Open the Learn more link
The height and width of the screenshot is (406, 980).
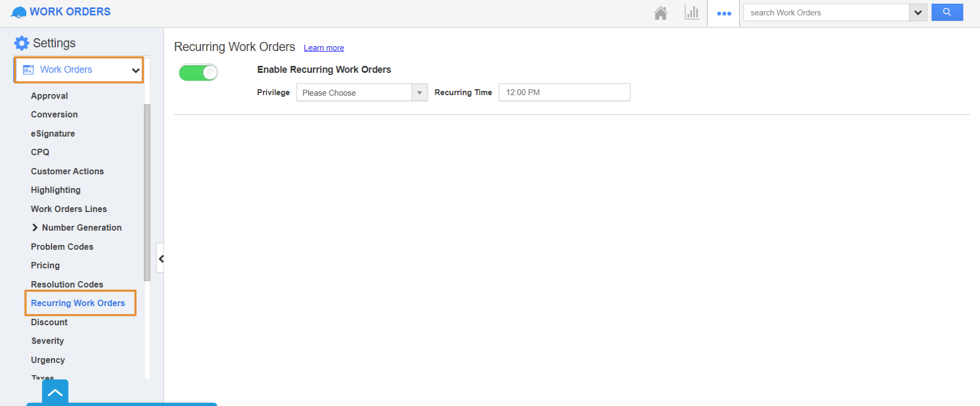point(323,48)
